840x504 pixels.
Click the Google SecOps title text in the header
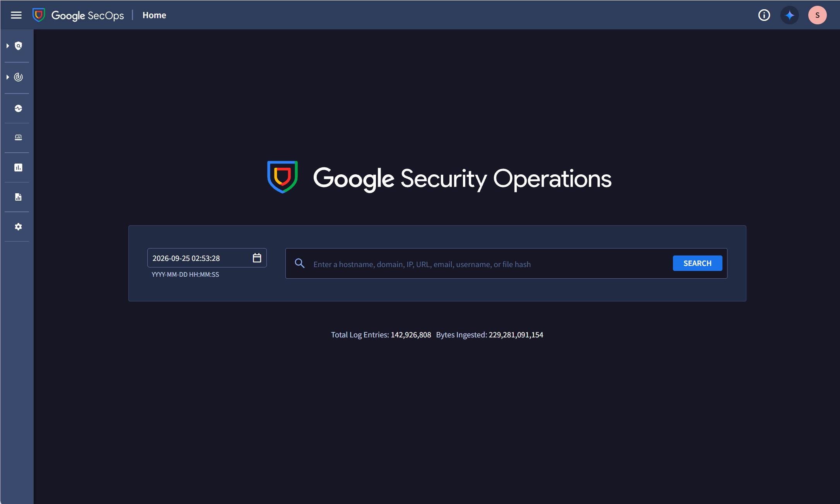pos(87,15)
